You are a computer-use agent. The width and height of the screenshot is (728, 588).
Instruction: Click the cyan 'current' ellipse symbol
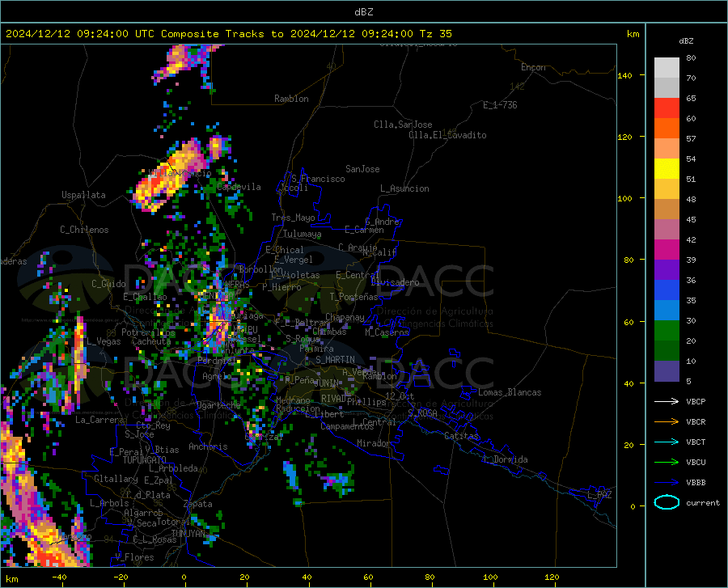click(x=667, y=502)
